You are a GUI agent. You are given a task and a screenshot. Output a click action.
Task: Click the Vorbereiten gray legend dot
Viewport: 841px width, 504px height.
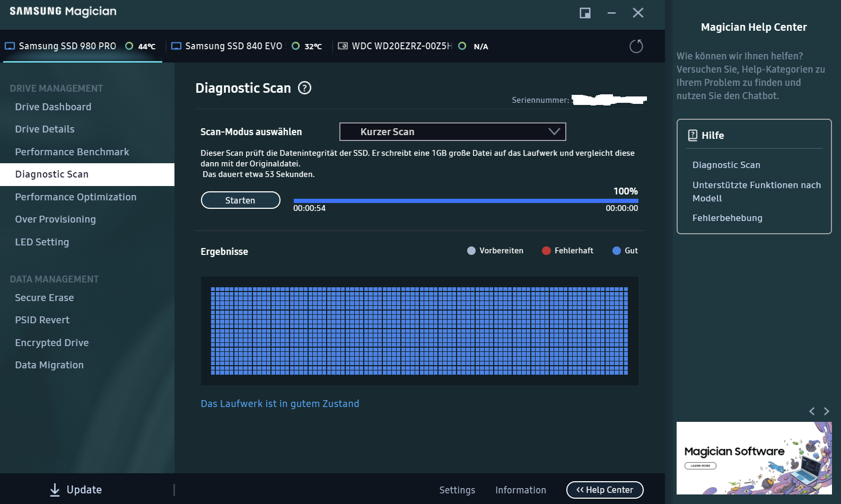(x=471, y=251)
